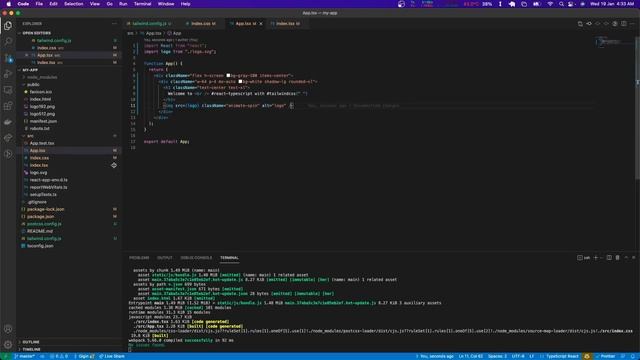This screenshot has height=360, width=640.
Task: Close the terminal panel
Action: [x=634, y=258]
